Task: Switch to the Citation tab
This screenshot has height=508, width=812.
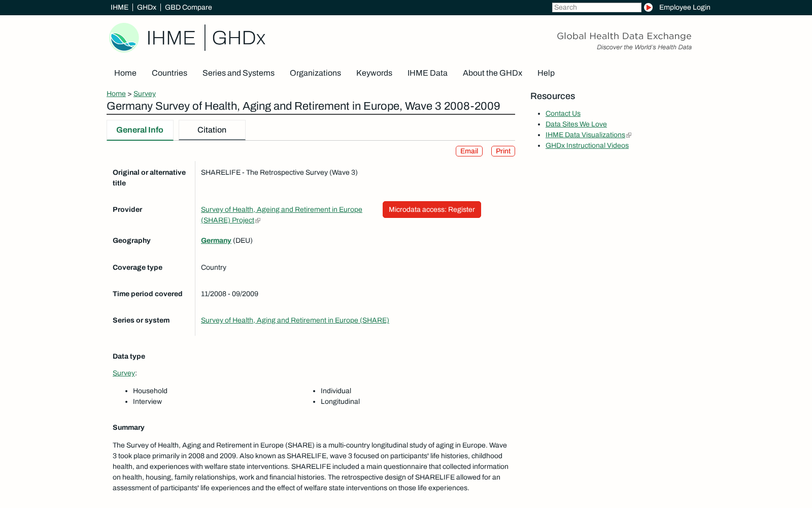Action: (x=212, y=130)
